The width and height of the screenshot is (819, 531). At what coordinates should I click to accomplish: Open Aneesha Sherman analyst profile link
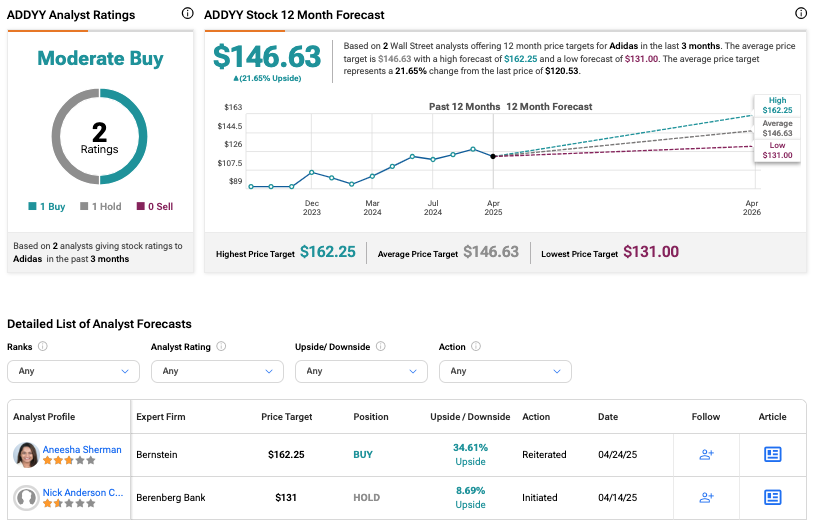tap(82, 449)
